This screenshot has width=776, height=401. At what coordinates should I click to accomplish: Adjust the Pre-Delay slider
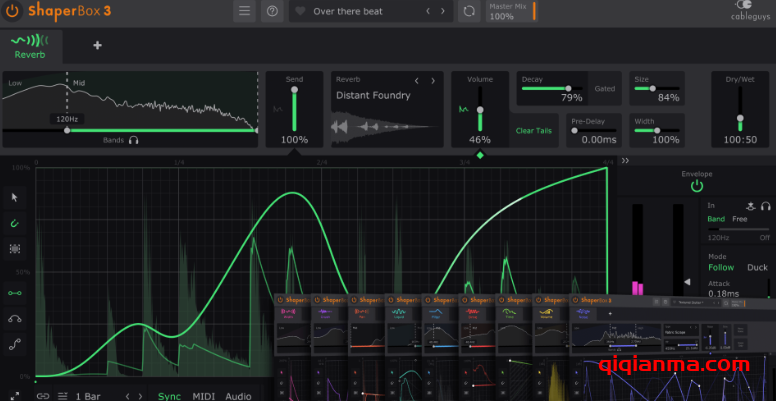pyautogui.click(x=593, y=131)
